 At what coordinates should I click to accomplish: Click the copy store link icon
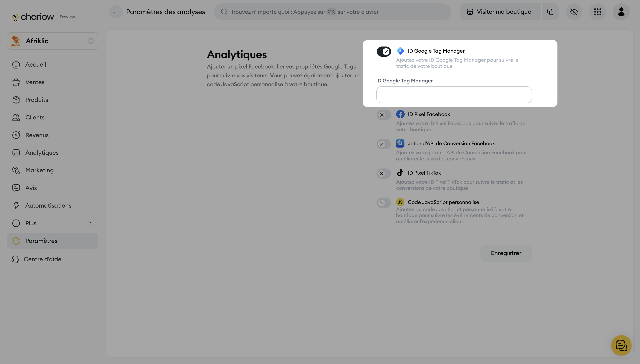[x=550, y=12]
